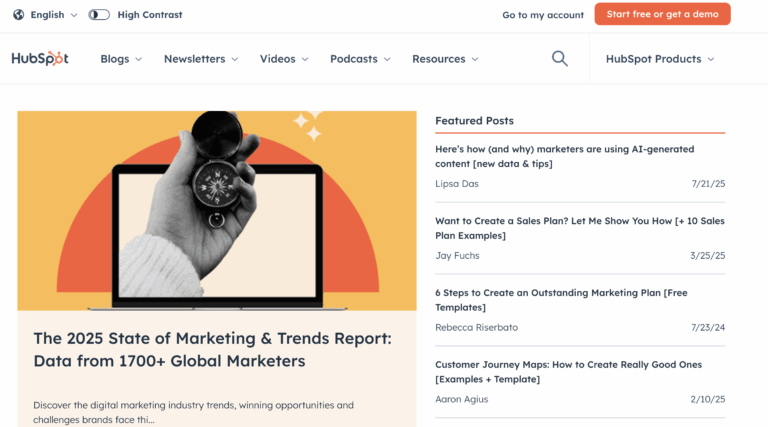The image size is (768, 427).
Task: Open the search magnifier icon
Action: click(x=560, y=59)
